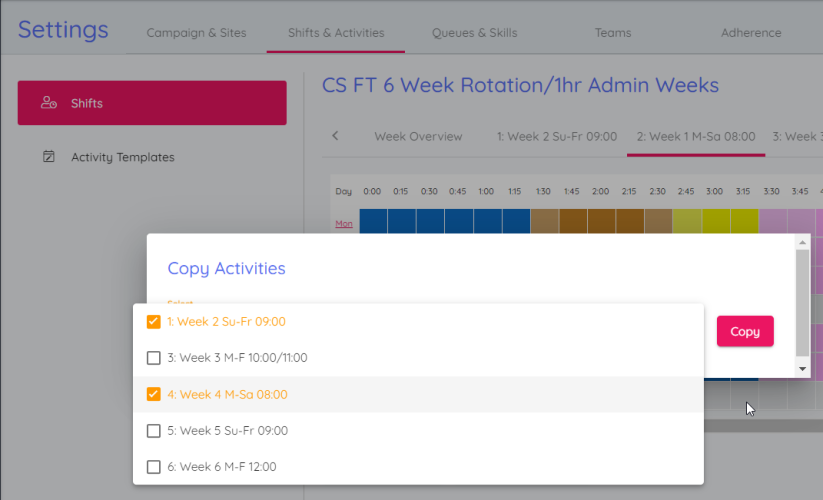Tick the 6: Week 6 M-F 12:00 checkbox

(153, 467)
